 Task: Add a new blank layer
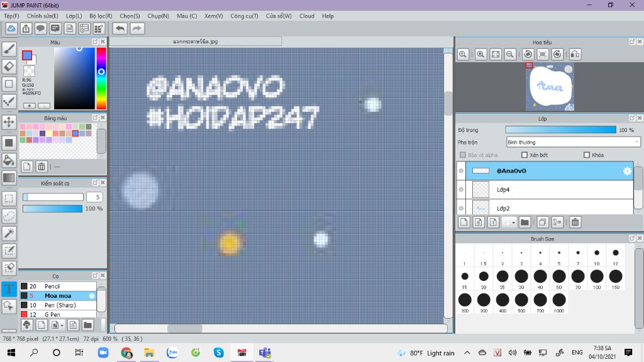click(x=464, y=222)
